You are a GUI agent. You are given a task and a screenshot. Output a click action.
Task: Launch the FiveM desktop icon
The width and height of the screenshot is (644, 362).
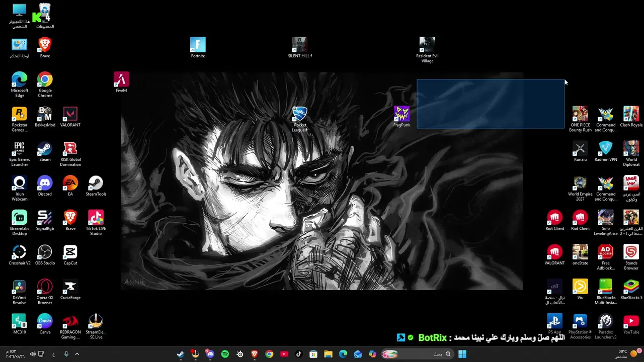click(x=121, y=82)
